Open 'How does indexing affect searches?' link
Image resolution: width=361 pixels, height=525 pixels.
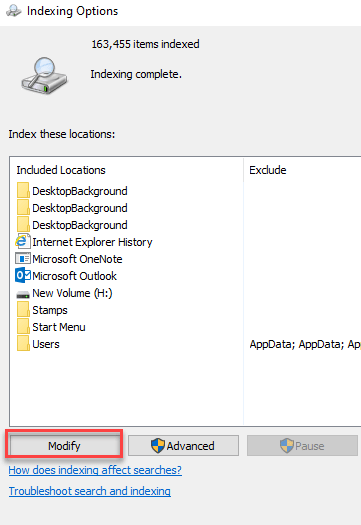pyautogui.click(x=95, y=470)
